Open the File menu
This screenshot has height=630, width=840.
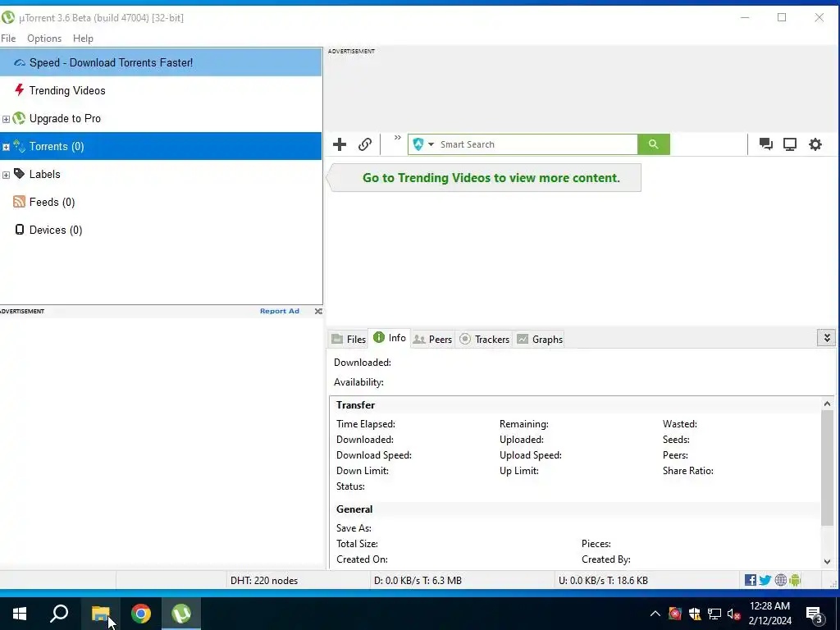click(x=8, y=39)
